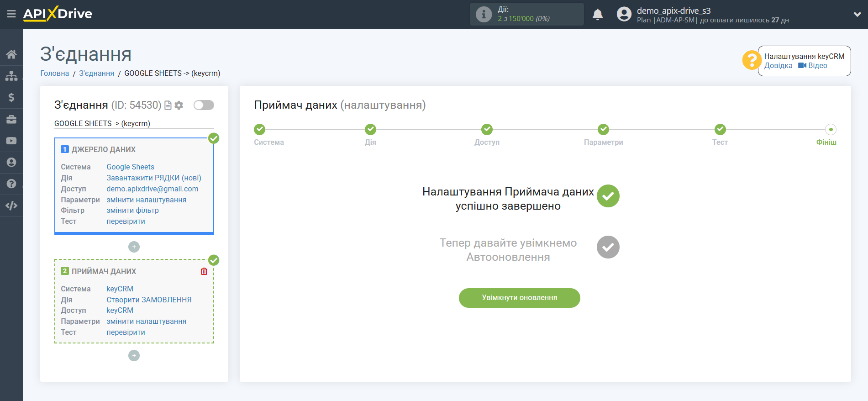Screen dimensions: 868x401
Task: Open the notifications bell
Action: (x=598, y=14)
